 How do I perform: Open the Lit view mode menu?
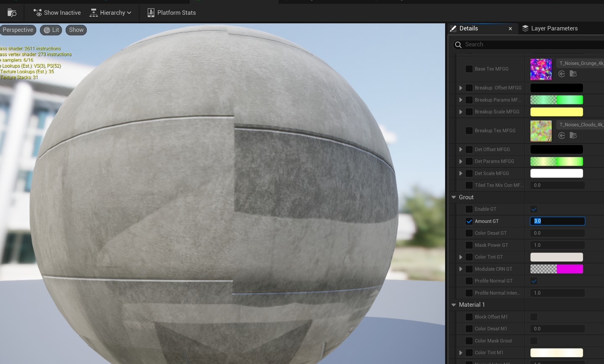click(51, 30)
